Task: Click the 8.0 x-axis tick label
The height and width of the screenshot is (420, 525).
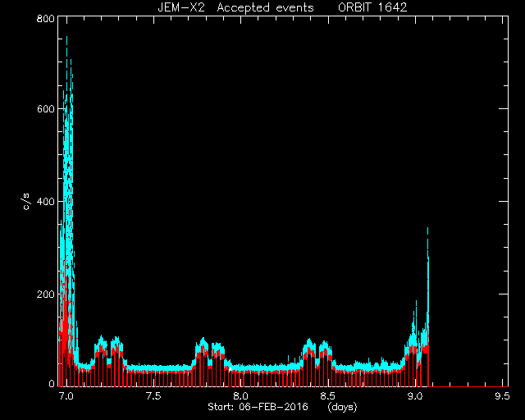Action: click(x=240, y=396)
